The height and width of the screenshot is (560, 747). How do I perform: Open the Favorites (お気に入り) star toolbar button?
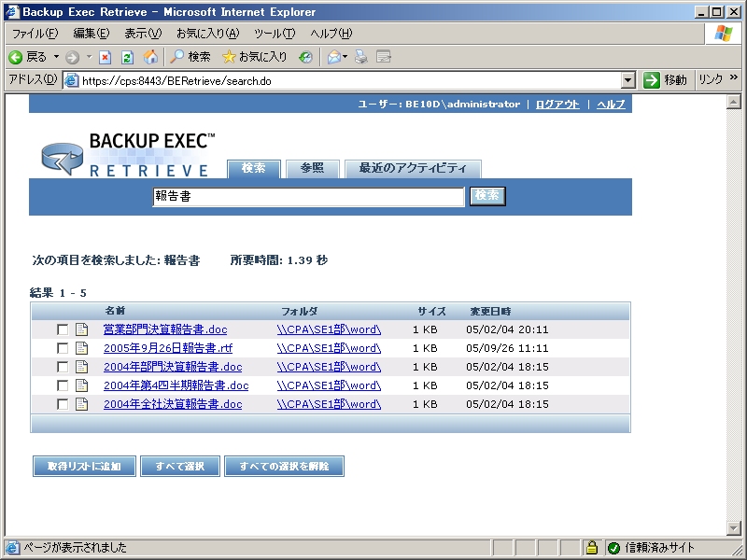click(254, 57)
